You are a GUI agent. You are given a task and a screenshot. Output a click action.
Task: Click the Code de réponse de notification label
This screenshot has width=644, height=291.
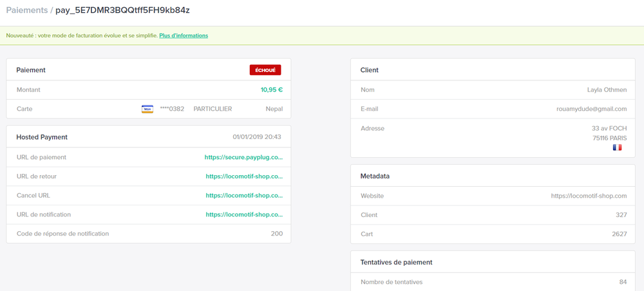(63, 234)
